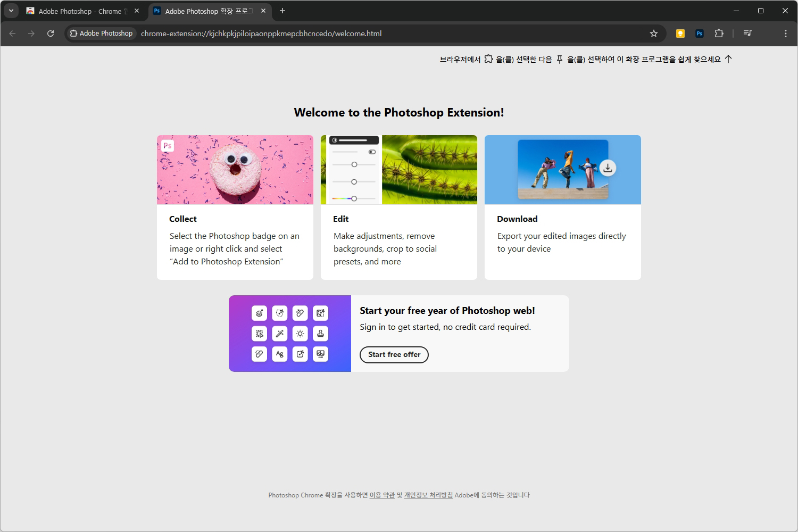
Task: Close the Adobe Photoshop 확장 프로그램 tab
Action: pos(263,11)
